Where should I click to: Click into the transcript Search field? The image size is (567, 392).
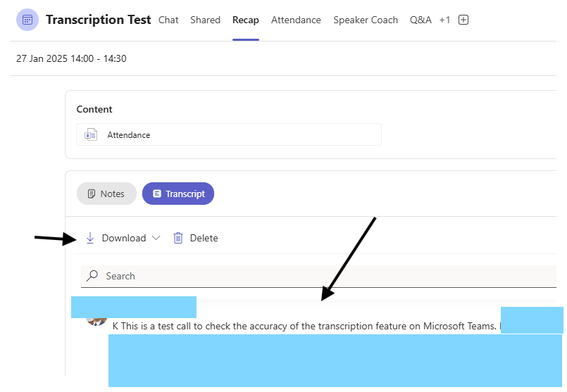coord(318,276)
